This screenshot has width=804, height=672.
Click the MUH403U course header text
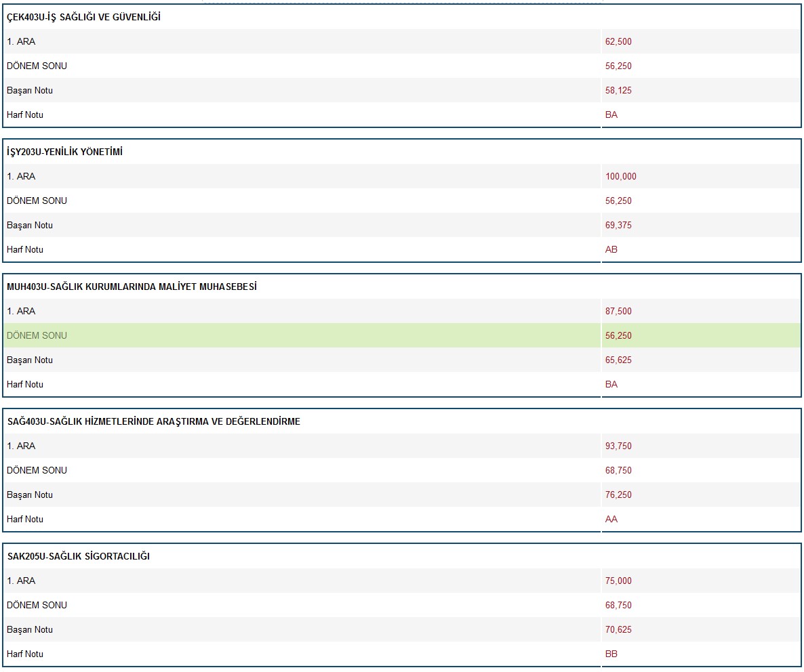[132, 287]
